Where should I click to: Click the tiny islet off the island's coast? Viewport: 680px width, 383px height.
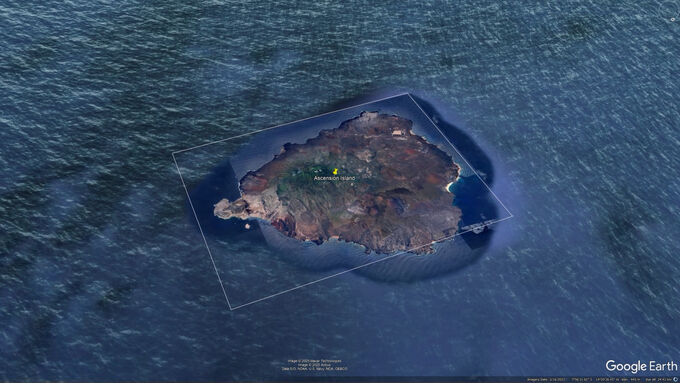coord(247,226)
